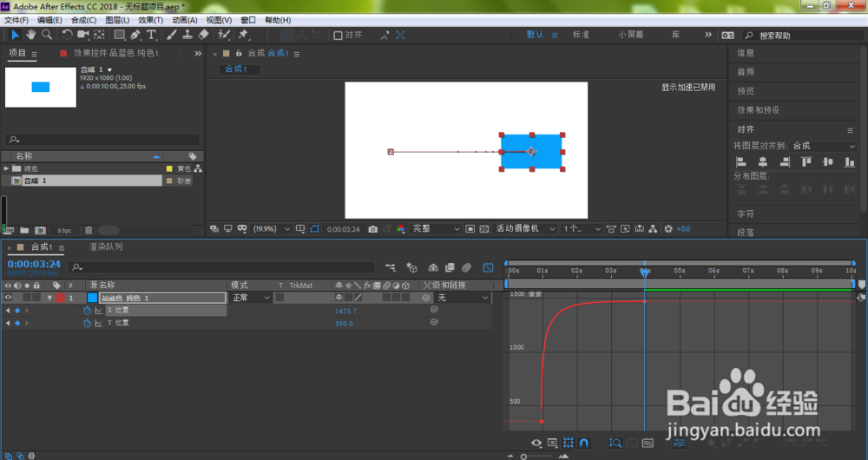Switch to 小屏幕 workspace
Image resolution: width=868 pixels, height=460 pixels.
tap(630, 35)
